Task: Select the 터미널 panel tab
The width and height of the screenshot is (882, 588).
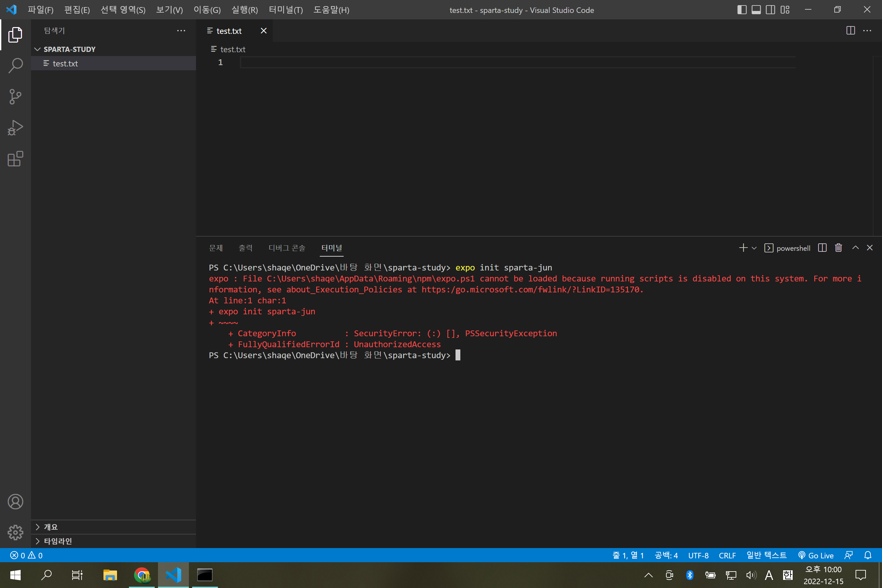Action: click(x=331, y=248)
